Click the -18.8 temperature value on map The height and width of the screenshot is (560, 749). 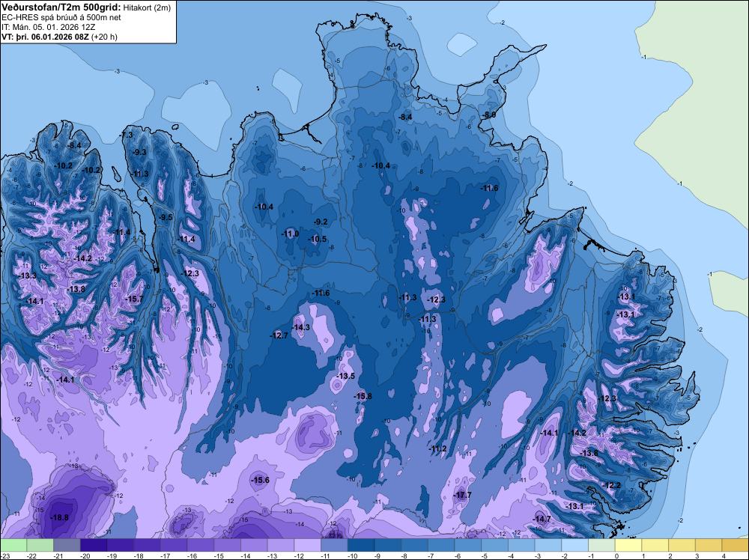(x=60, y=517)
